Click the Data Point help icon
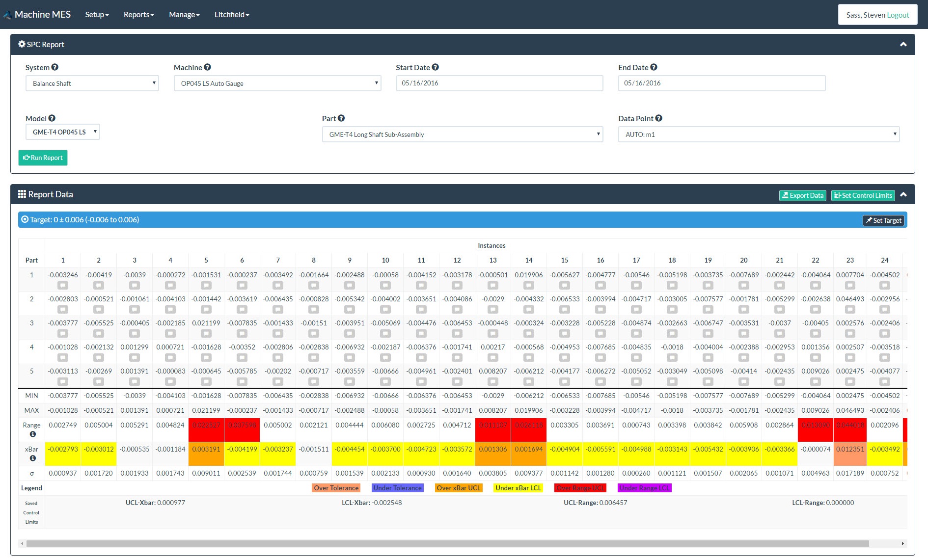The width and height of the screenshot is (928, 560). tap(659, 118)
